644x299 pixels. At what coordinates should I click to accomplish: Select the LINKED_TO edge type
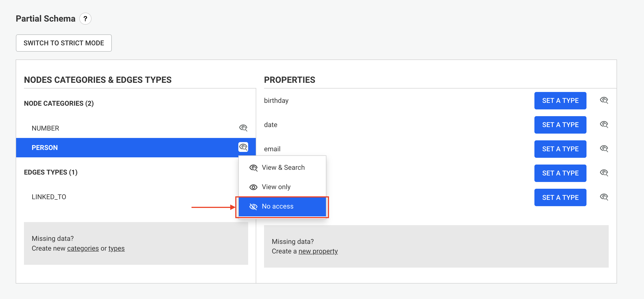point(49,197)
